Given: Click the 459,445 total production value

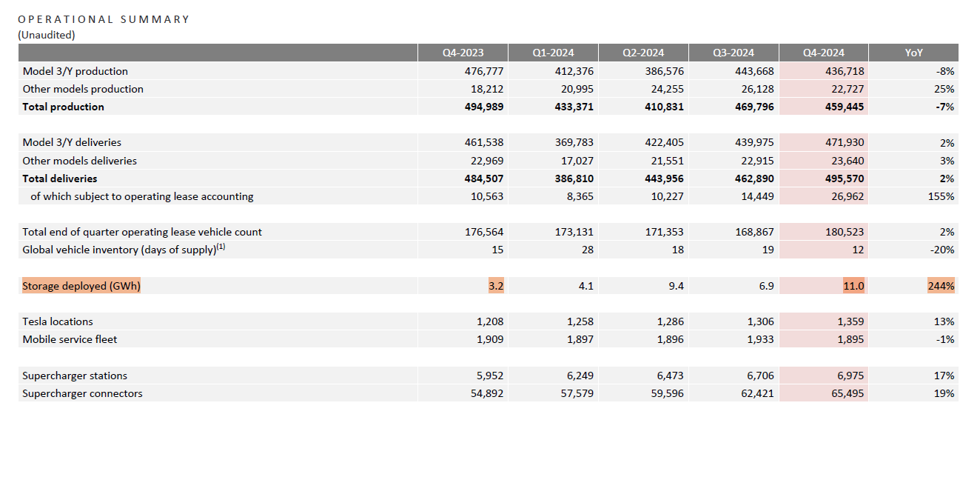Looking at the screenshot, I should (843, 107).
